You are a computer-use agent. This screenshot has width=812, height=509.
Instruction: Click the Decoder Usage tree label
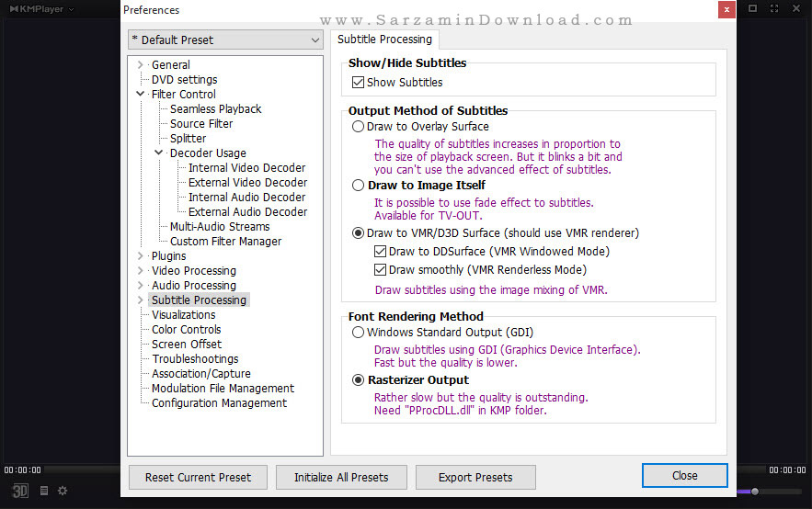tap(208, 153)
